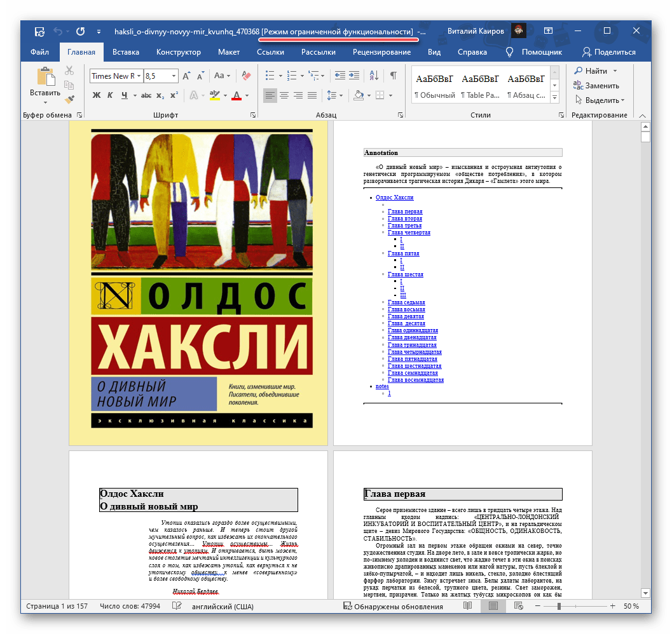The image size is (672, 634).
Task: Select Center paragraph alignment
Action: click(x=284, y=95)
